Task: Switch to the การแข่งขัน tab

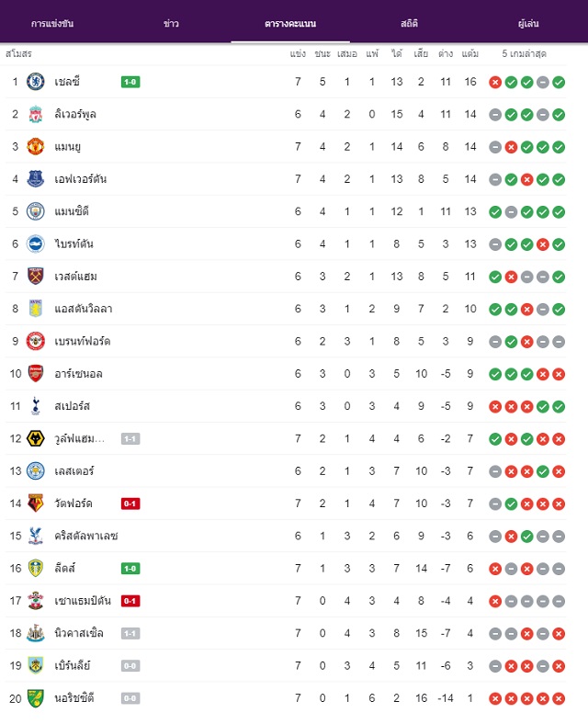Action: tap(52, 23)
